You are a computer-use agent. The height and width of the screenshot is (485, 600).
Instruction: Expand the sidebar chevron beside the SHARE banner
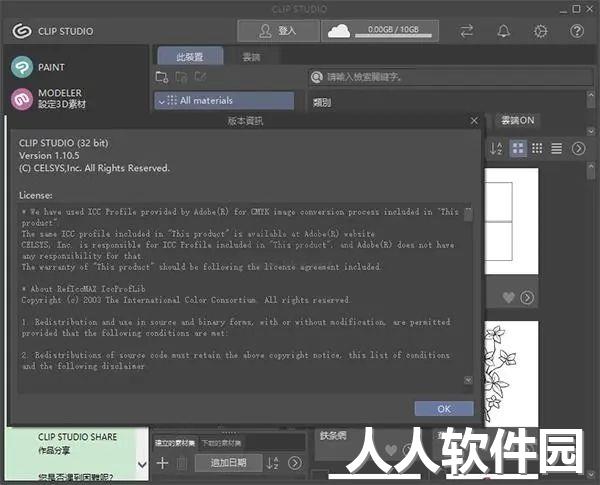[x=142, y=465]
